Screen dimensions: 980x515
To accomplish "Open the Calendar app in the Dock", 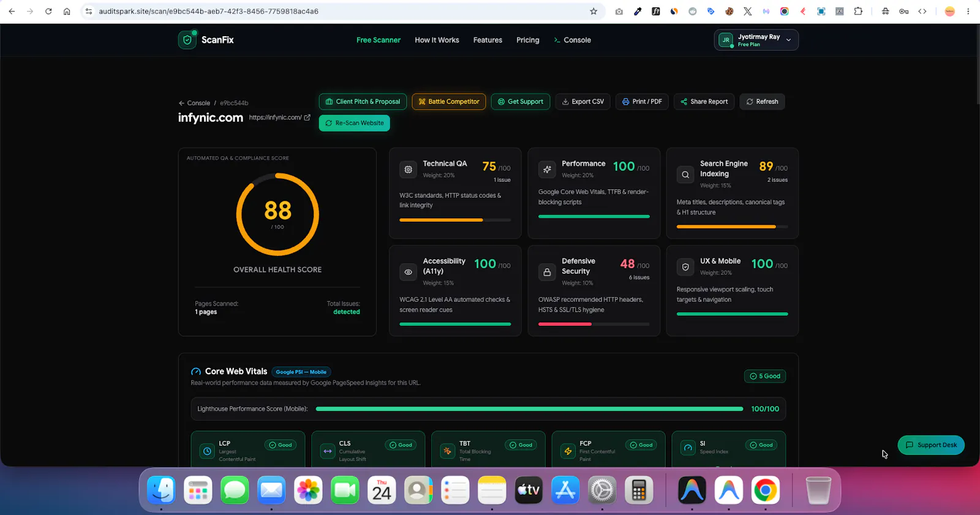I will coord(382,490).
